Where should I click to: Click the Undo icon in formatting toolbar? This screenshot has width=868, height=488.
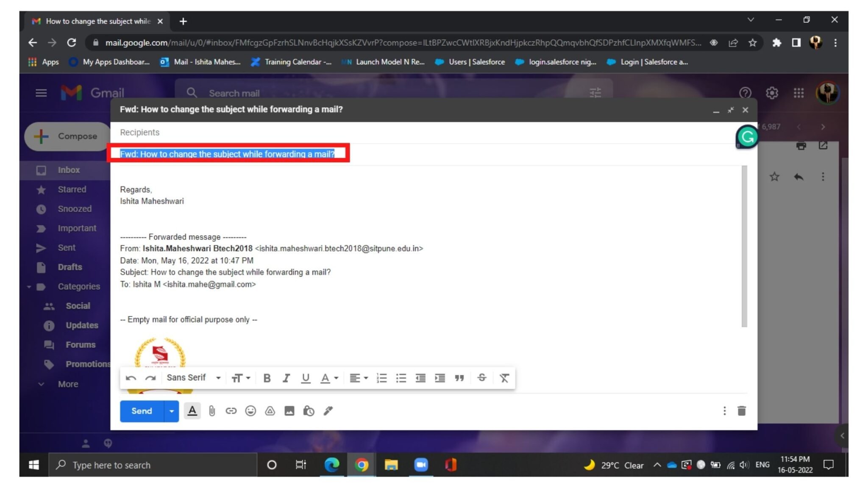[131, 378]
